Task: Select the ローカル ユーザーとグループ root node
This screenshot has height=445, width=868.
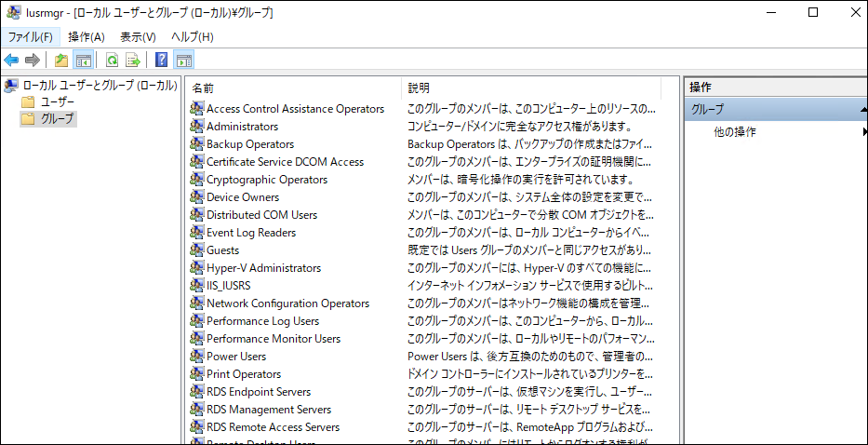Action: [x=100, y=85]
